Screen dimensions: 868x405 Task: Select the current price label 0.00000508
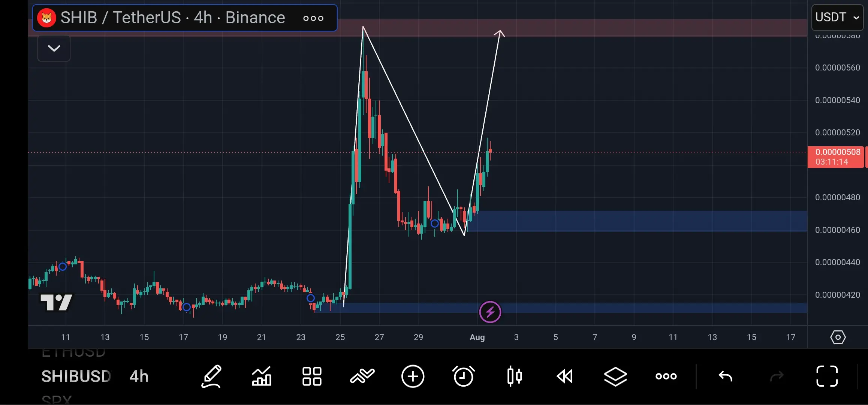coord(838,152)
